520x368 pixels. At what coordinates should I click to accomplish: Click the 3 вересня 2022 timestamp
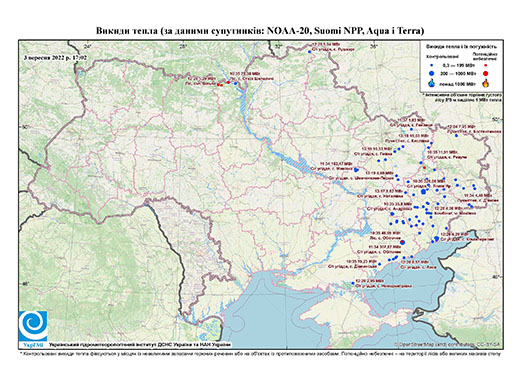click(x=55, y=57)
